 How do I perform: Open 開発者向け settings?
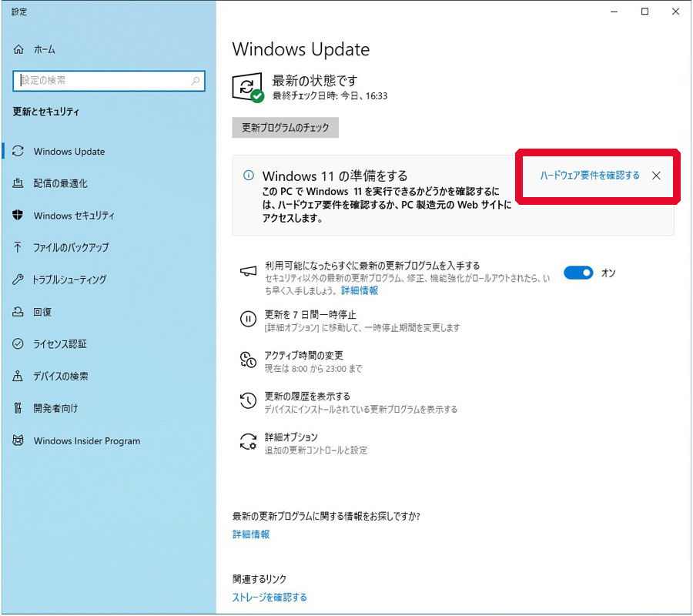55,408
